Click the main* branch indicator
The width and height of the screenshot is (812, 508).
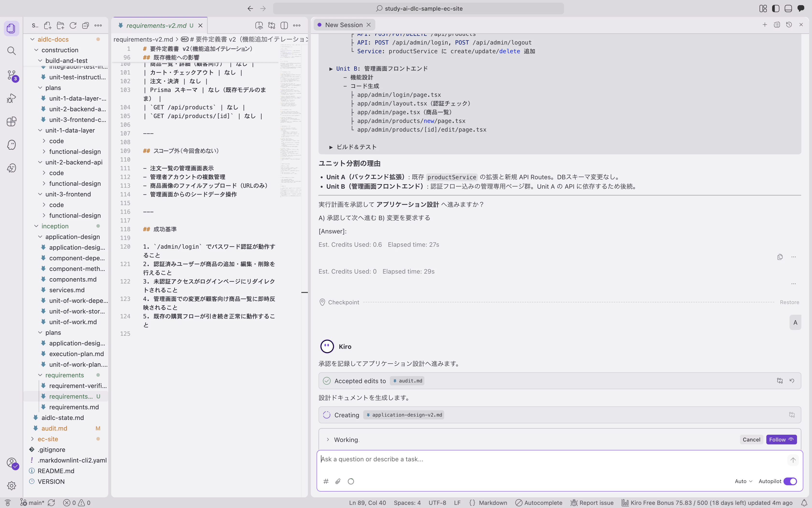(x=32, y=503)
